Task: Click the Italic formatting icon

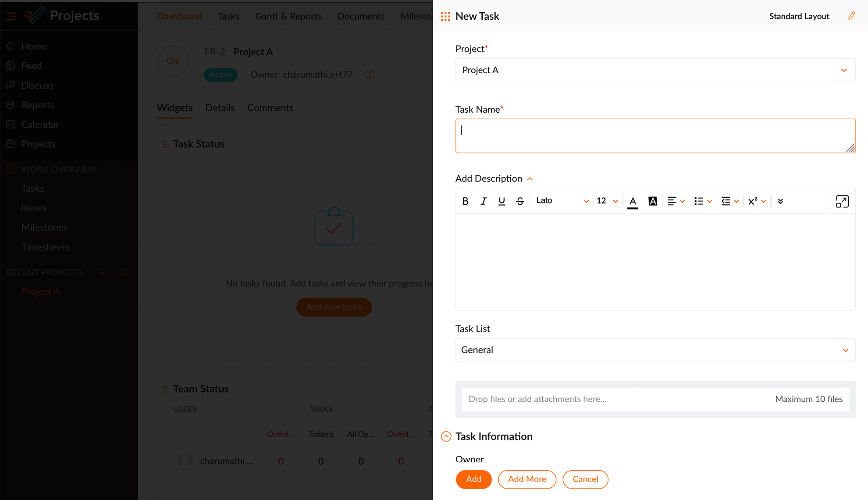Action: (484, 200)
